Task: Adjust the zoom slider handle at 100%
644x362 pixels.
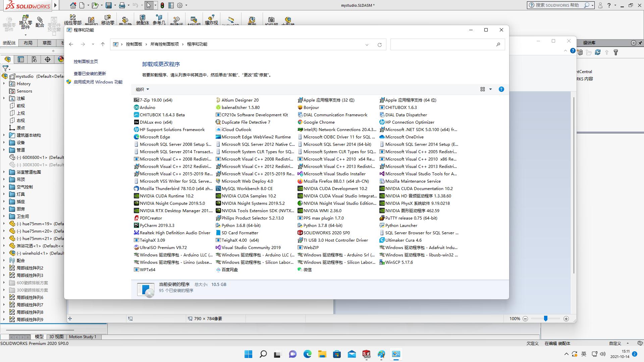Action: click(546, 318)
